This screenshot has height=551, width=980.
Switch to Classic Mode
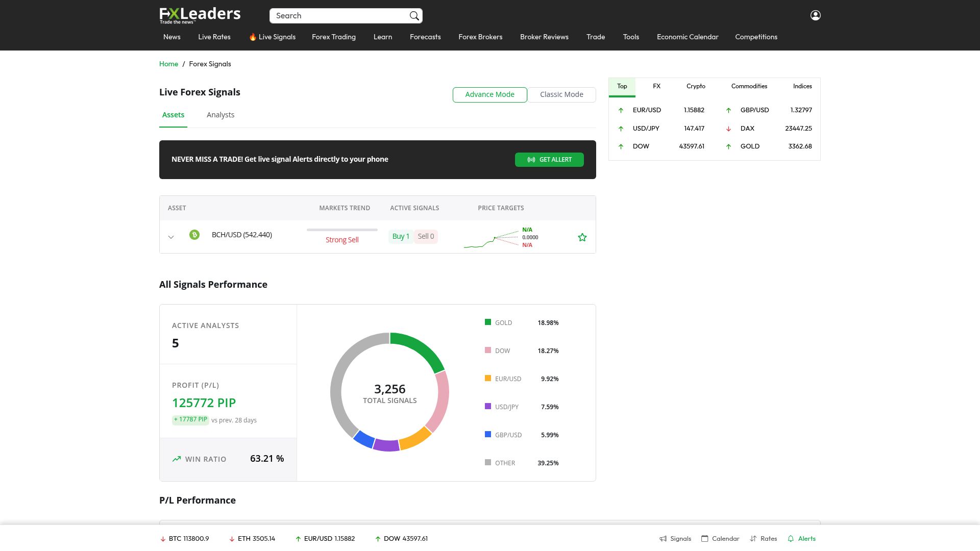(x=561, y=94)
